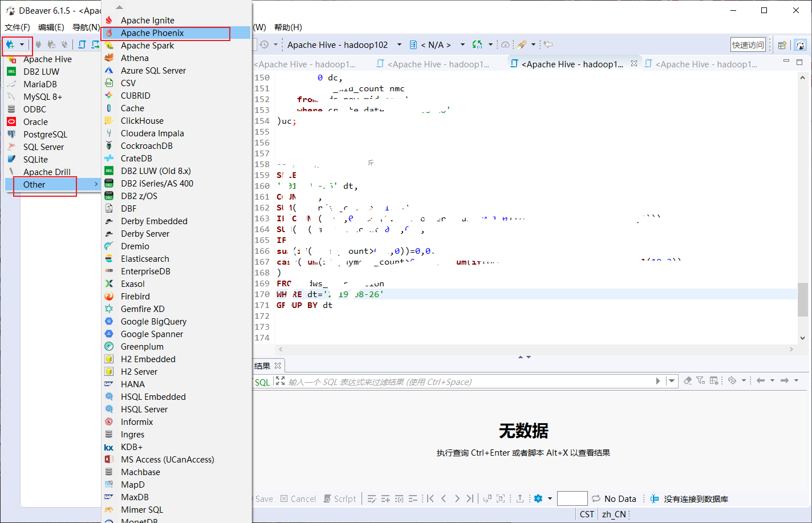This screenshot has width=812, height=523.
Task: Apply the filter with the play arrow
Action: click(x=658, y=382)
